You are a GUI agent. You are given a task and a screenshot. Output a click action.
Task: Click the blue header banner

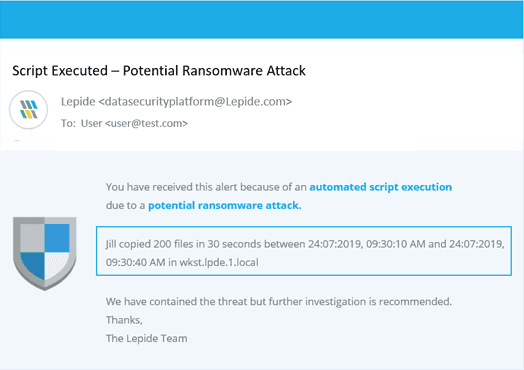tap(261, 19)
